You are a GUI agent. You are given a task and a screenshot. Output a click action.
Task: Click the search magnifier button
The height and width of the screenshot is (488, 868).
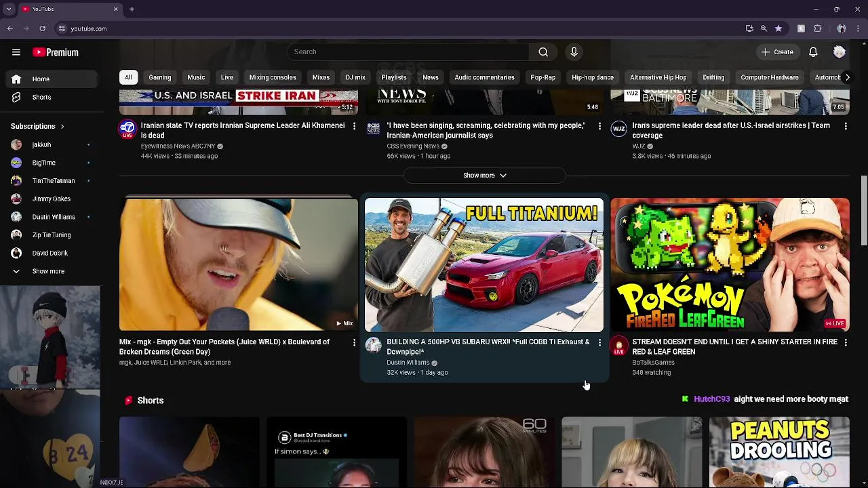click(x=543, y=52)
